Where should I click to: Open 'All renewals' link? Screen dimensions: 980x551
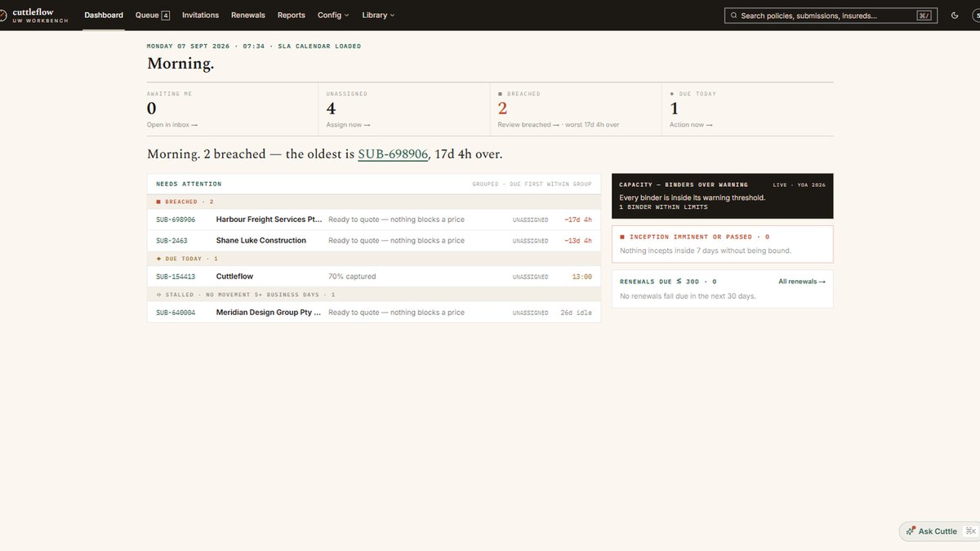(802, 282)
